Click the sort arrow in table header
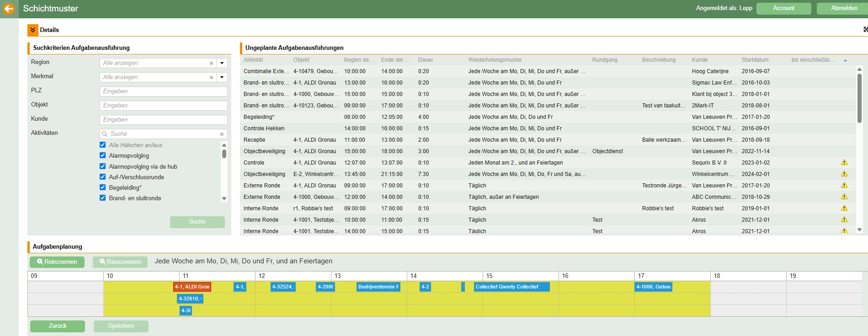 [845, 60]
